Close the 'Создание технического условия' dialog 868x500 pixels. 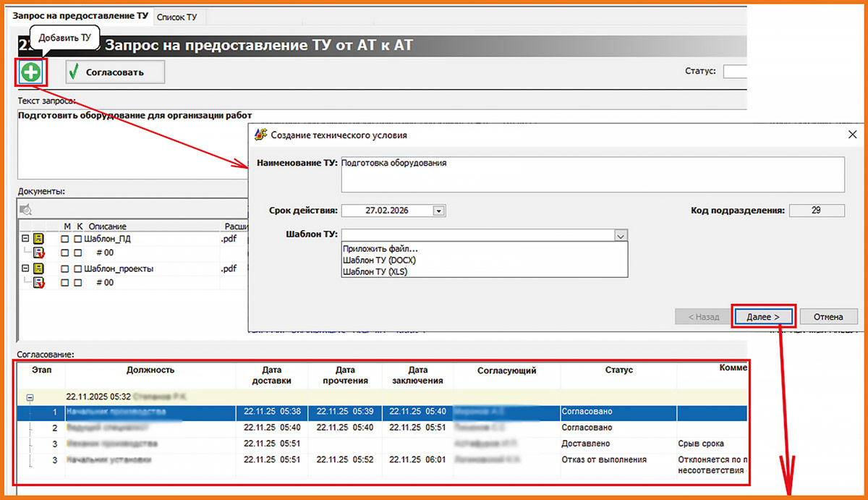point(851,135)
